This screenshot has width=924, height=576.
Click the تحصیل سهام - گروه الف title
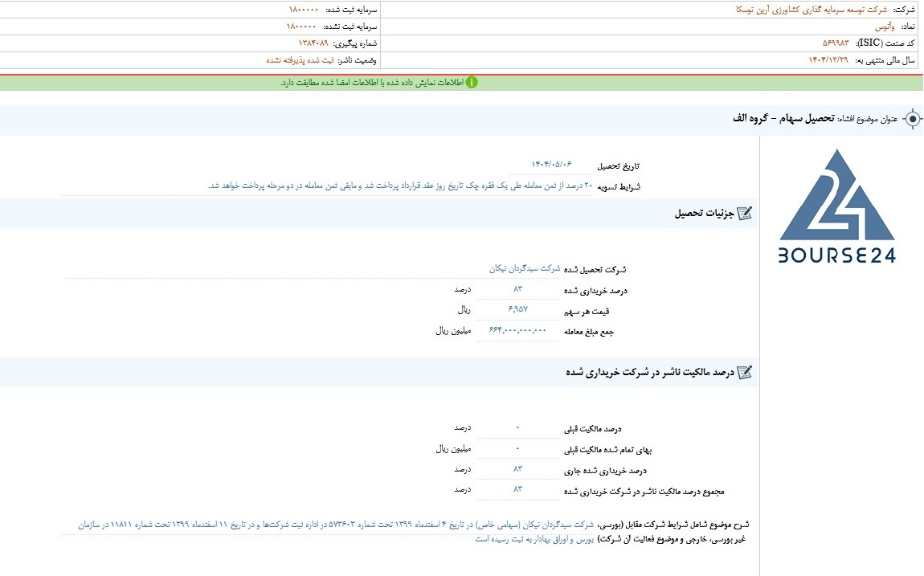783,118
